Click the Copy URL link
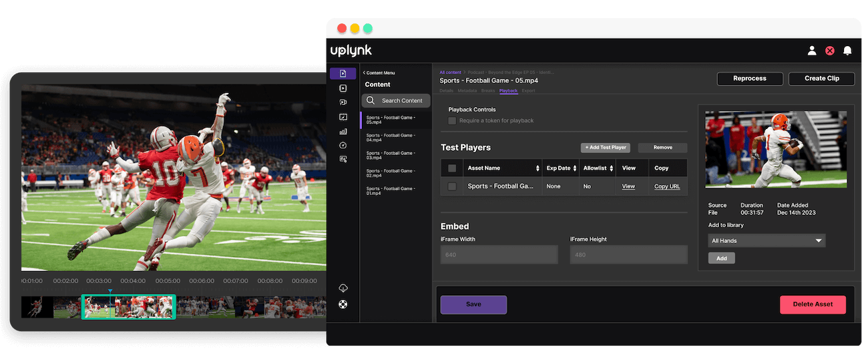The height and width of the screenshot is (358, 868). (666, 186)
